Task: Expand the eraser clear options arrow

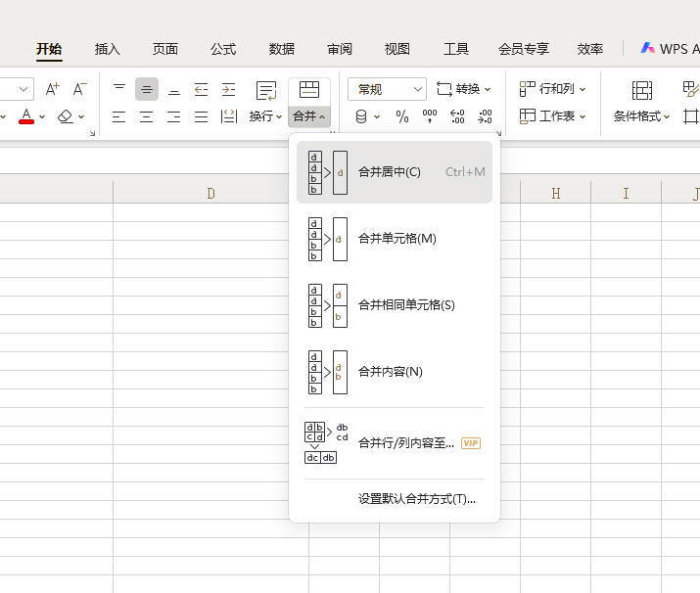Action: (81, 116)
